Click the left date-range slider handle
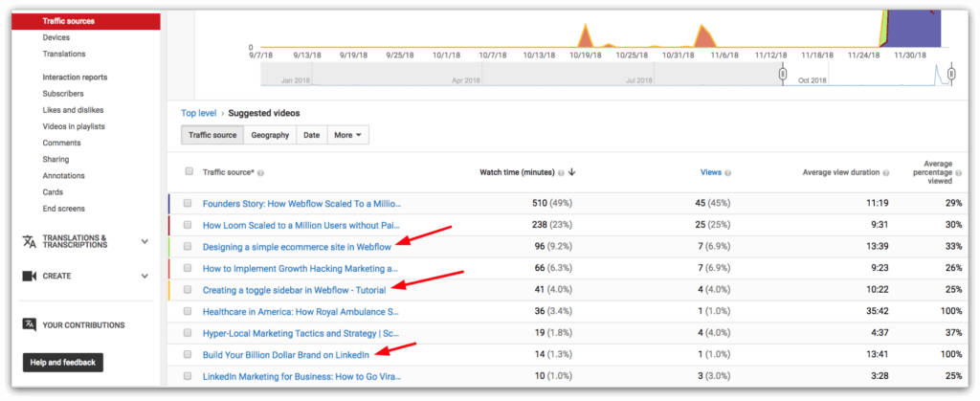The image size is (980, 401). click(x=783, y=75)
